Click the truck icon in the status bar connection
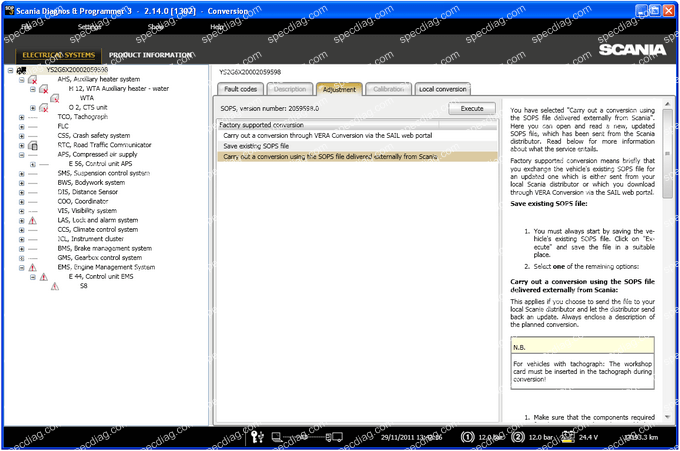 point(334,437)
